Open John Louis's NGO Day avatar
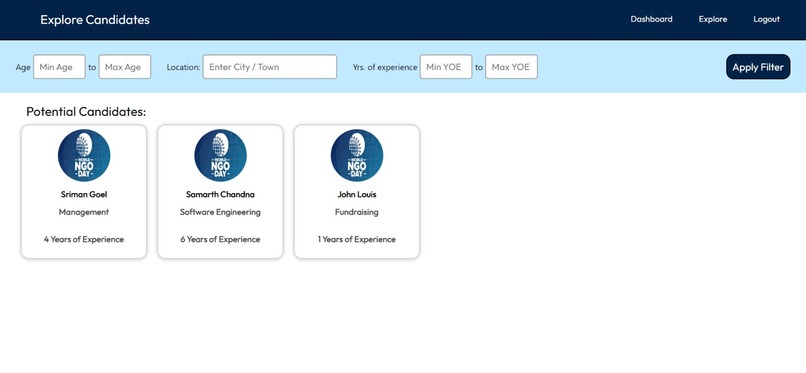This screenshot has width=806, height=373. tap(357, 155)
